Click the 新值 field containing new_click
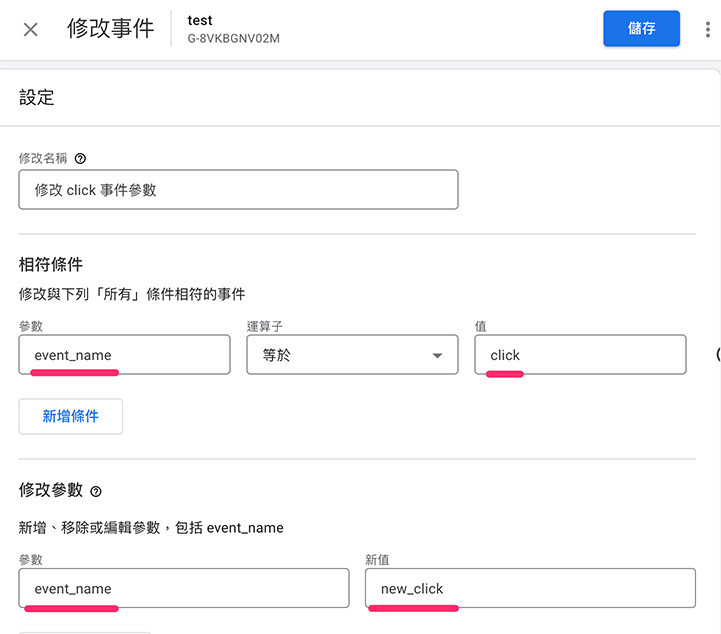The height and width of the screenshot is (634, 721). pos(530,588)
